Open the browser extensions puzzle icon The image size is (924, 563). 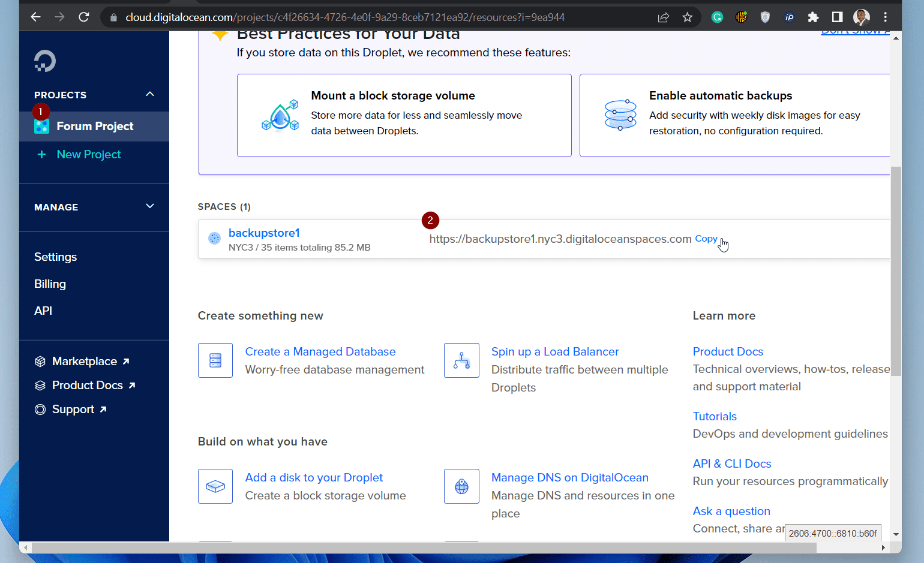(813, 17)
